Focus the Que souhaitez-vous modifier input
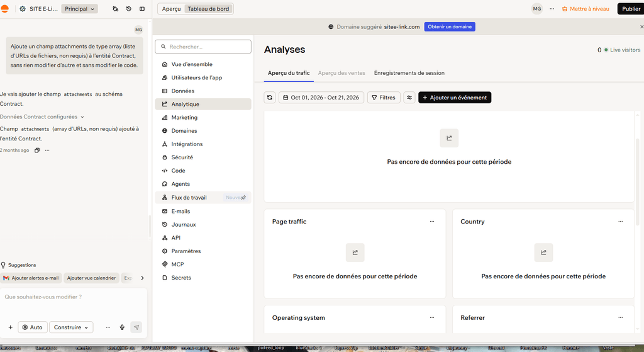The width and height of the screenshot is (644, 352). 74,297
